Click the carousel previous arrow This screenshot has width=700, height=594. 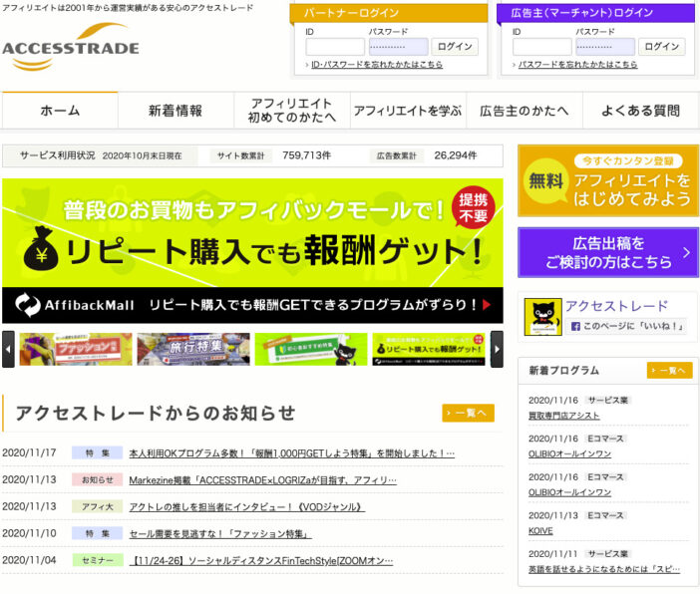tap(8, 350)
